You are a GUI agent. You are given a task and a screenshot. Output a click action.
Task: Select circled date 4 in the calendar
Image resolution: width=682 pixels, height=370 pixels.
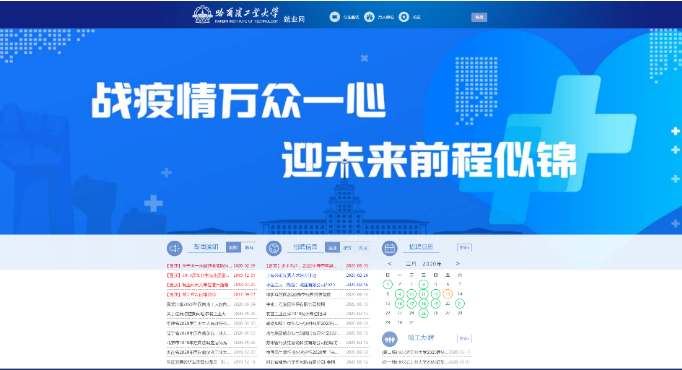[x=423, y=284]
